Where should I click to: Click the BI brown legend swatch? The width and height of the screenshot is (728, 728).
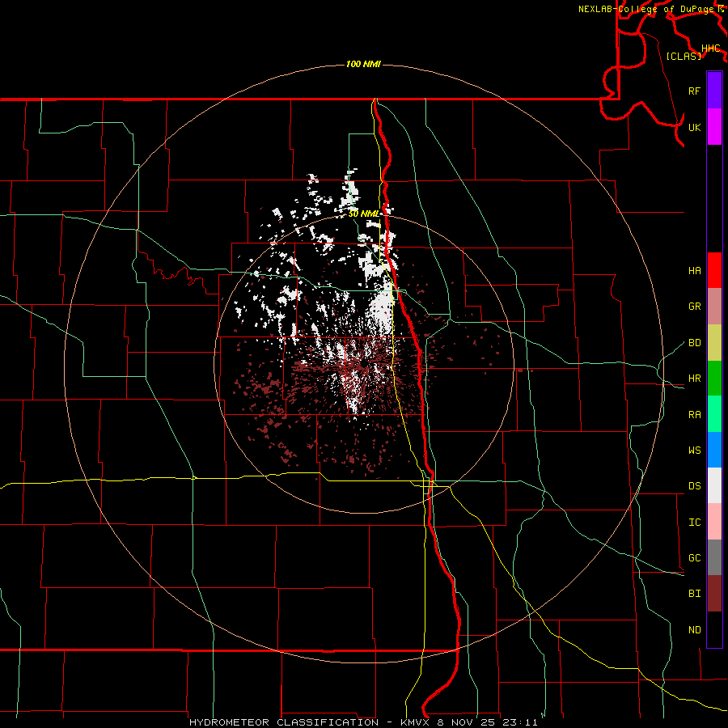(x=714, y=594)
